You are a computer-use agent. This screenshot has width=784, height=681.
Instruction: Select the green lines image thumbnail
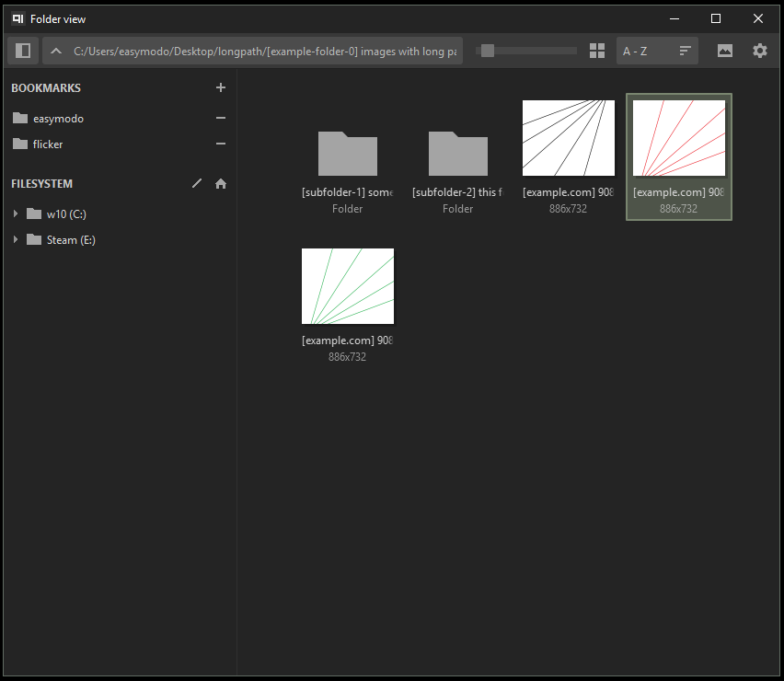(x=348, y=286)
